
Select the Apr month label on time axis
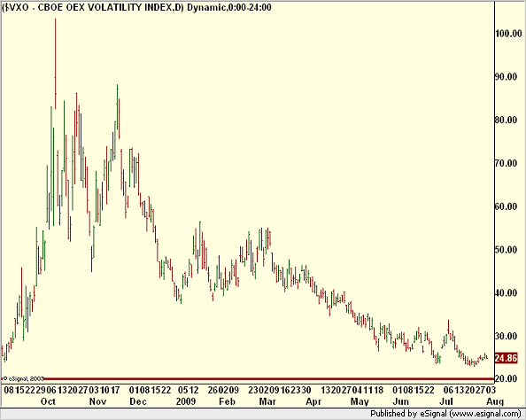(313, 401)
